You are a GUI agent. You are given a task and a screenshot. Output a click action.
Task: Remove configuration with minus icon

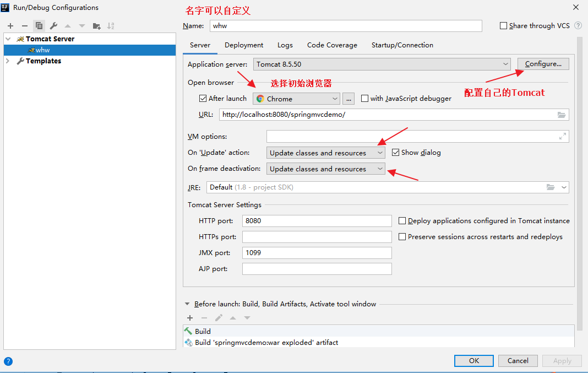[25, 26]
